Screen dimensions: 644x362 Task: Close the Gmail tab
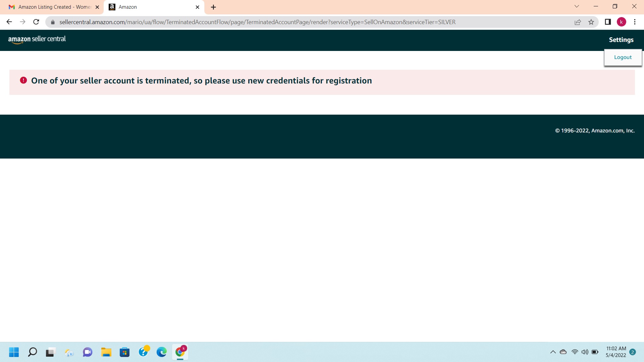(97, 7)
